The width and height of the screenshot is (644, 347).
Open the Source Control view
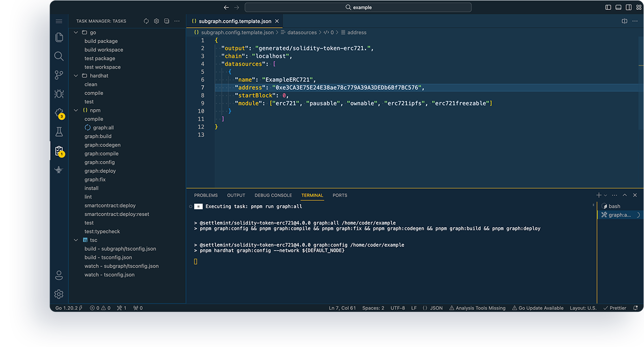pyautogui.click(x=59, y=74)
